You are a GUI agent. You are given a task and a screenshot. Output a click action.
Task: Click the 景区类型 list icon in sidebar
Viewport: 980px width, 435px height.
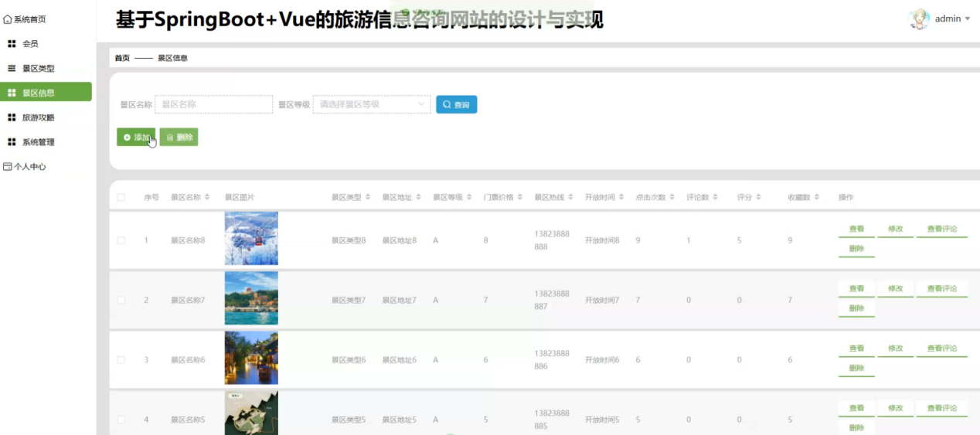pyautogui.click(x=12, y=69)
